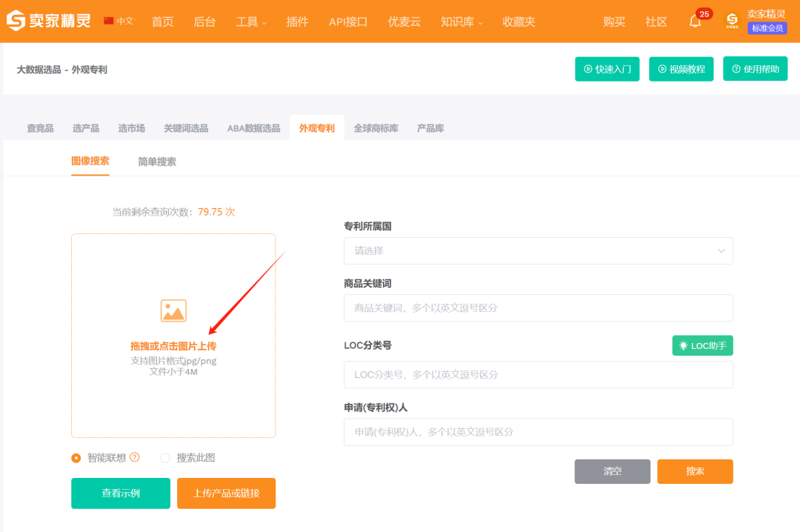Open the notification bell showing 25 alerts

pyautogui.click(x=695, y=22)
